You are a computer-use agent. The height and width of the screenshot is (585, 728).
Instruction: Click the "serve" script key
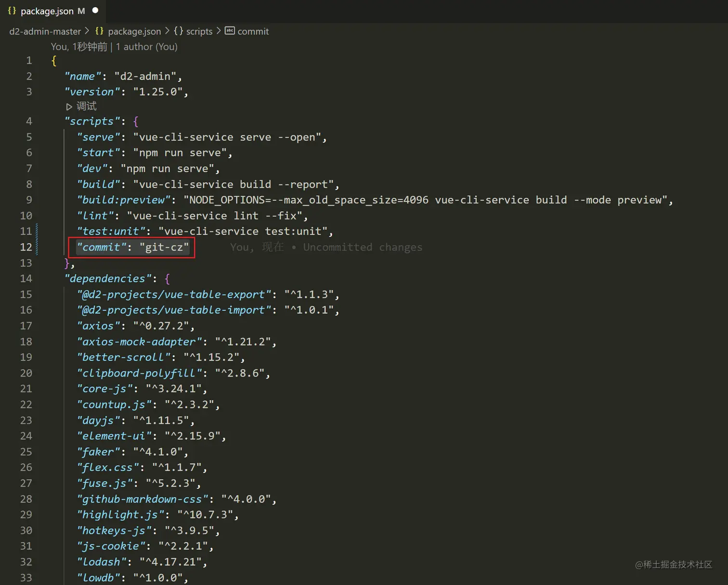98,137
